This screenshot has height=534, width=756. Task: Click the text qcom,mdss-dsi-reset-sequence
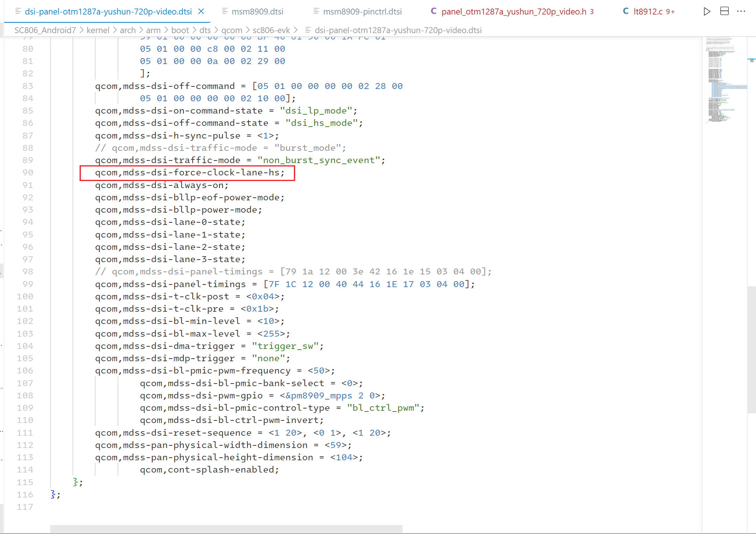pyautogui.click(x=173, y=433)
